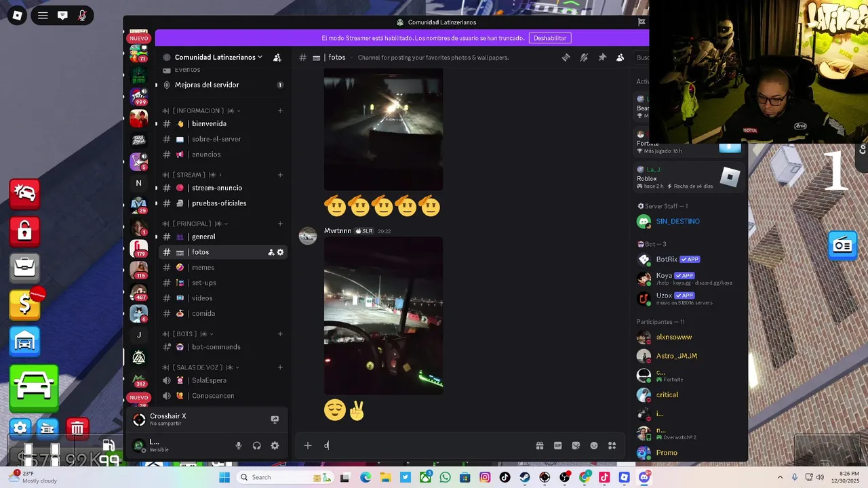This screenshot has height=488, width=868.
Task: Open the emoji picker
Action: pyautogui.click(x=594, y=445)
